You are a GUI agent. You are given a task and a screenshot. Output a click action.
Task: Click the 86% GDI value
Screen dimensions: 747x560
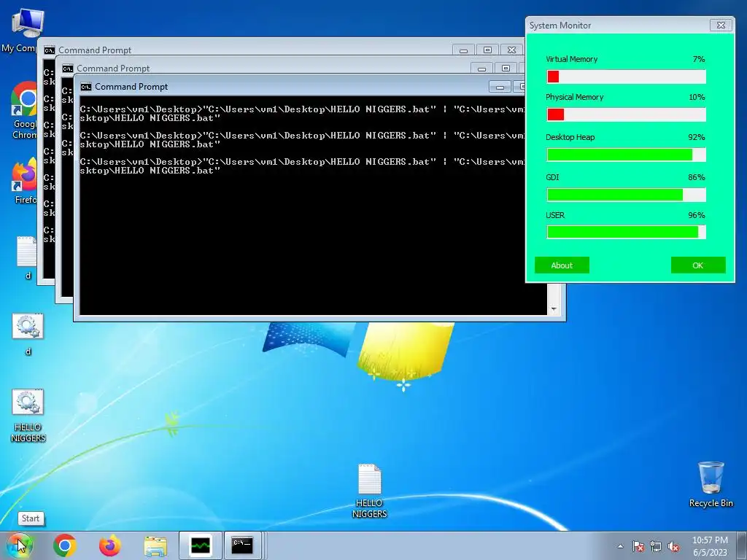[696, 177]
